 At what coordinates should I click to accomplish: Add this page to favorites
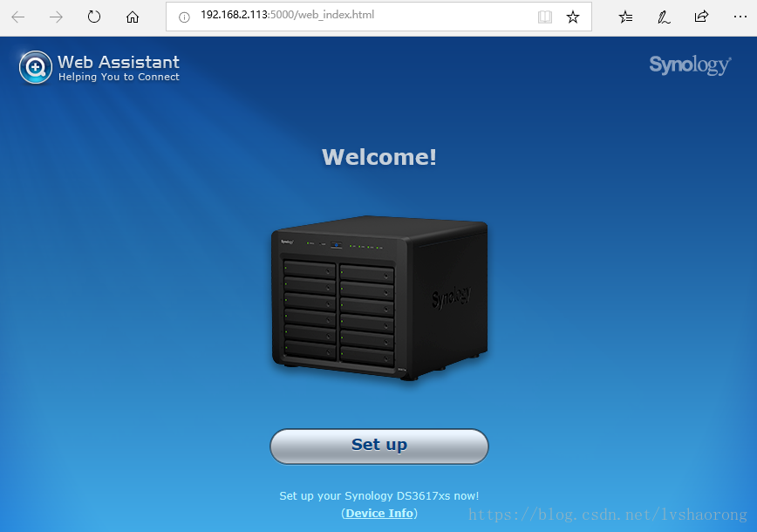tap(573, 17)
